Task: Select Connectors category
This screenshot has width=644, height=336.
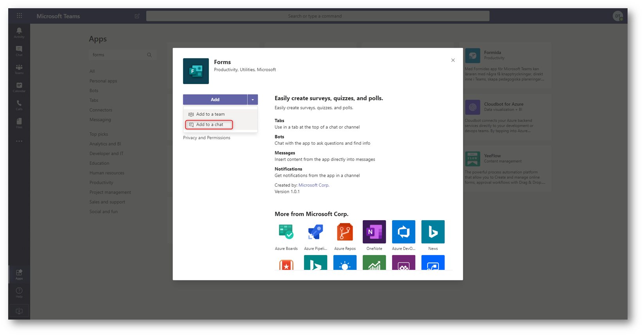Action: [x=101, y=110]
